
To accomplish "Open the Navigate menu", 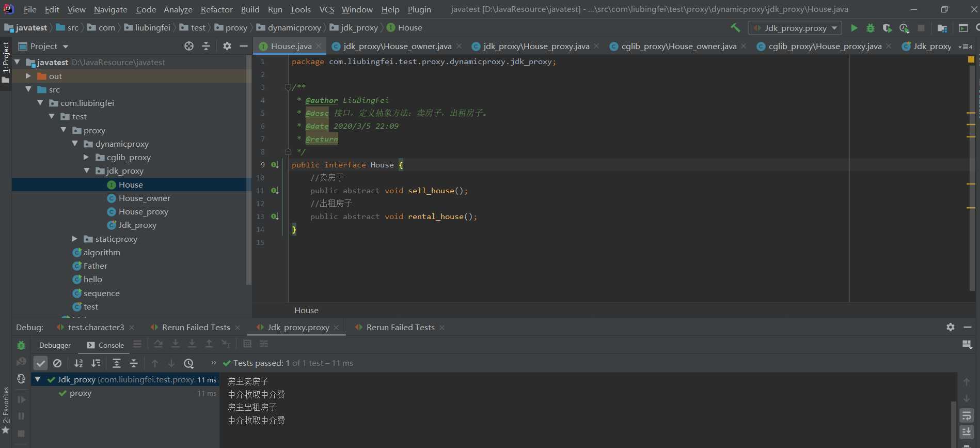I will point(110,9).
